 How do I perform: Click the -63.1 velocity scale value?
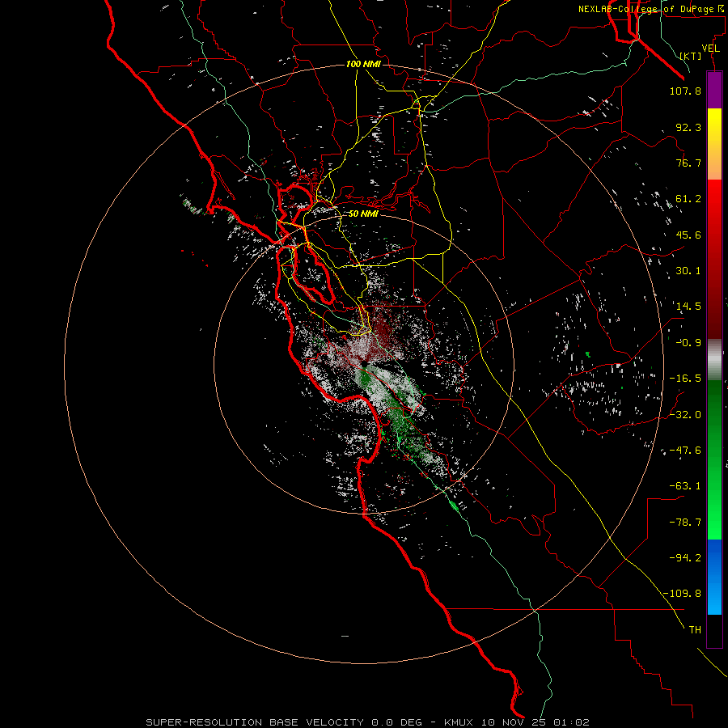click(x=685, y=486)
